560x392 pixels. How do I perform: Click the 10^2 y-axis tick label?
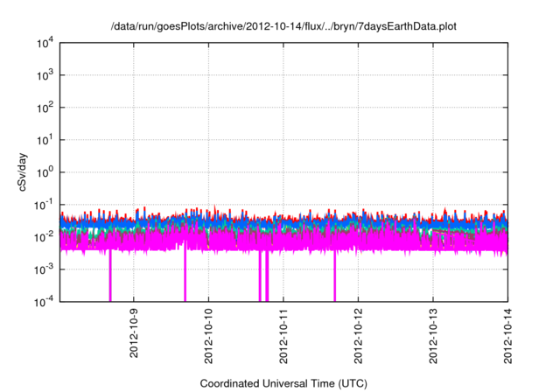point(44,108)
